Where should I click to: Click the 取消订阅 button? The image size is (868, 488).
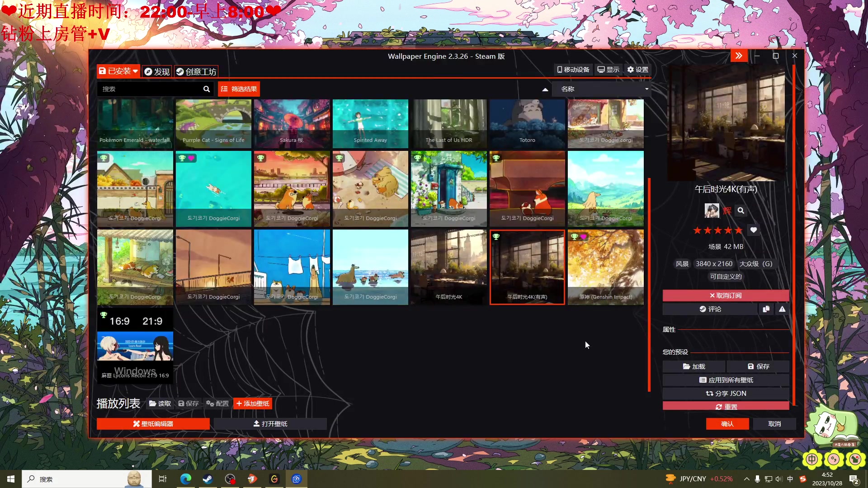pyautogui.click(x=726, y=296)
